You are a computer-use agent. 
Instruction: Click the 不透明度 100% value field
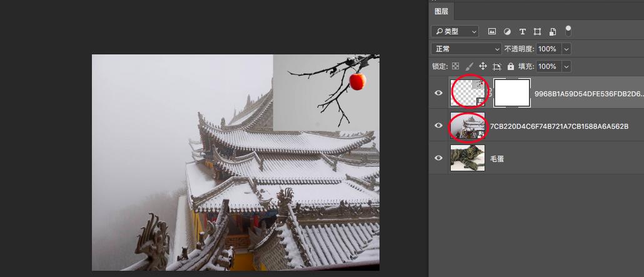(549, 49)
